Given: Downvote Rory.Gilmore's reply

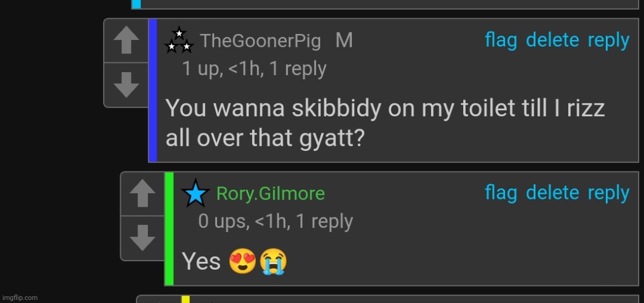Looking at the screenshot, I should coord(143,238).
